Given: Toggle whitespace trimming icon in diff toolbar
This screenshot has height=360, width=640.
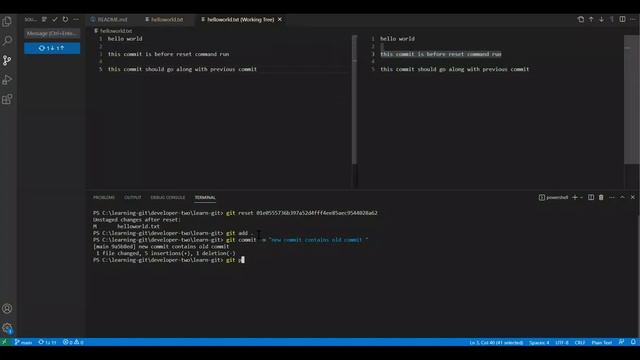Looking at the screenshot, I should click(612, 19).
